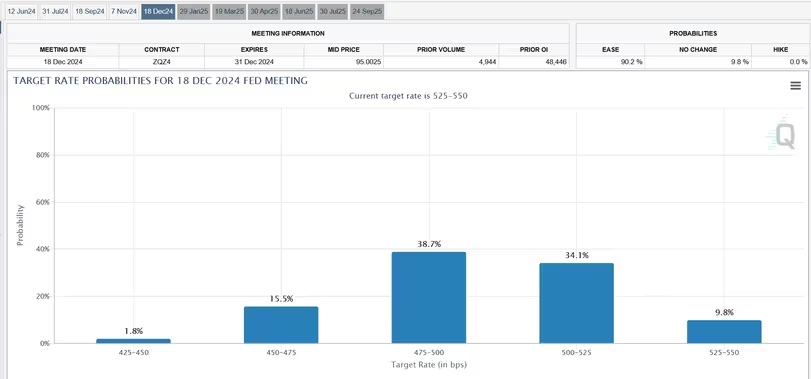Select the 7 Nov24 meeting tab
Image resolution: width=811 pixels, height=379 pixels.
(124, 11)
